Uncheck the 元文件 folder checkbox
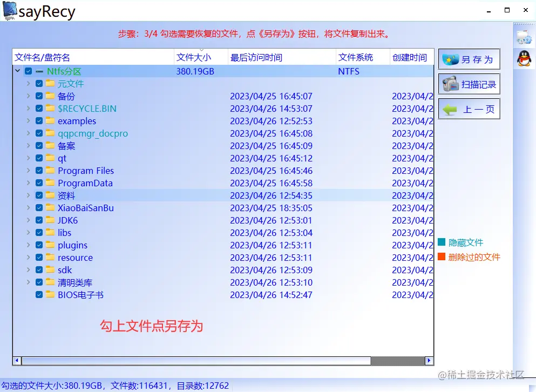Viewport: 536px width, 392px height. pos(39,84)
